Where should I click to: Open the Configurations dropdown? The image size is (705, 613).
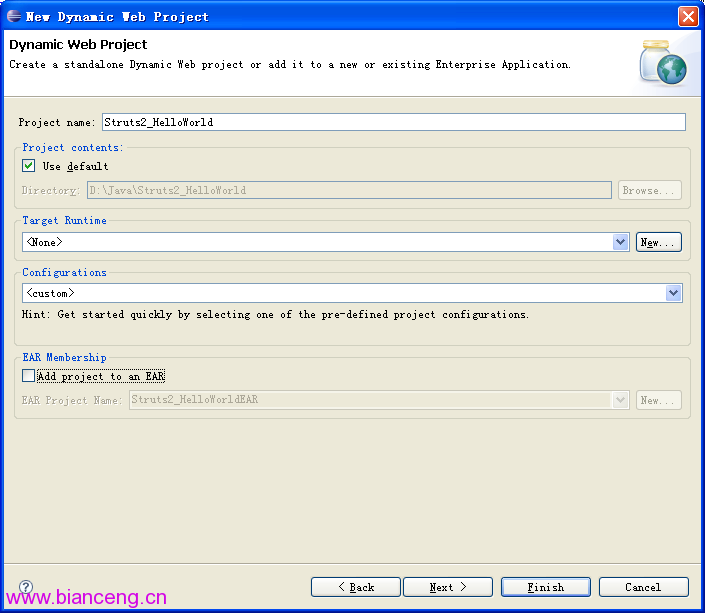tap(673, 293)
